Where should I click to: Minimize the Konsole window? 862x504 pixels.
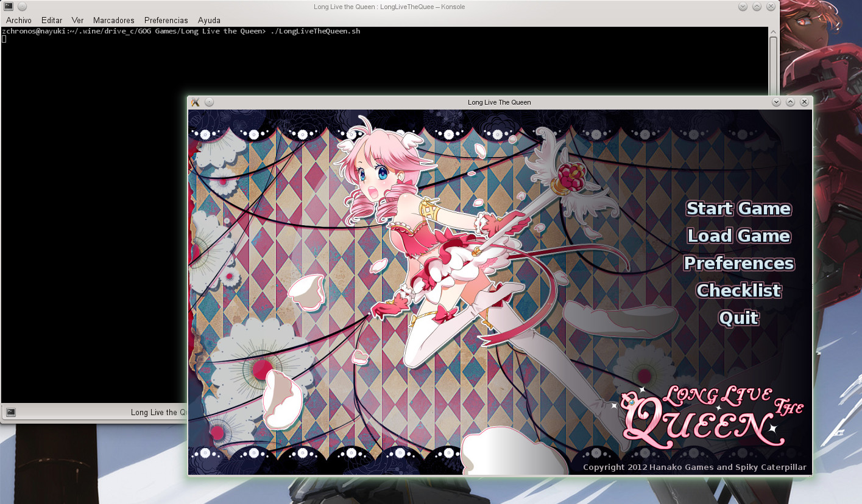pos(743,7)
